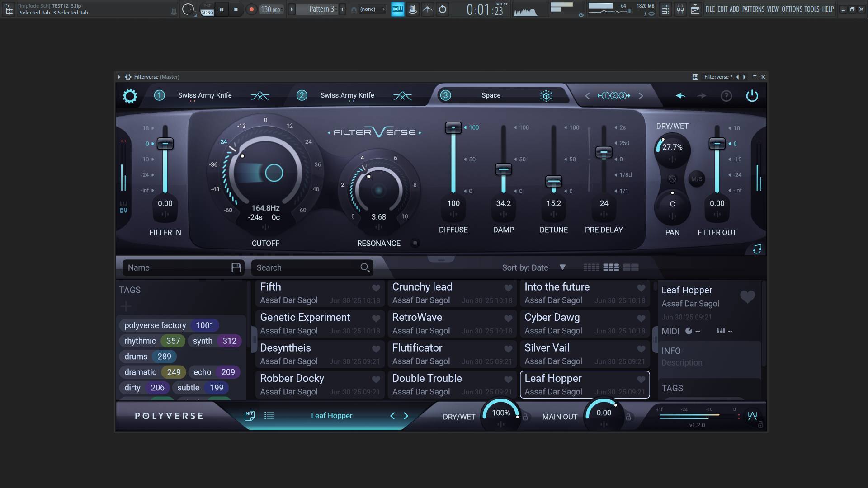Viewport: 868px width, 488px height.
Task: Switch to the large grid preset view
Action: 631,267
